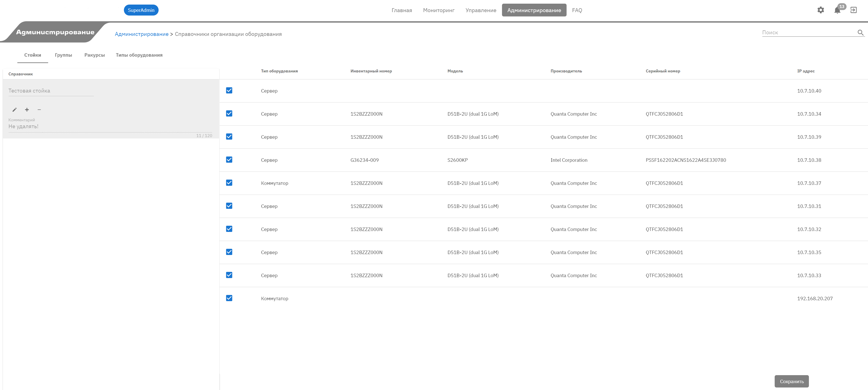The image size is (868, 390).
Task: Click the pencil edit icon for Тестовая стойка
Action: click(14, 110)
